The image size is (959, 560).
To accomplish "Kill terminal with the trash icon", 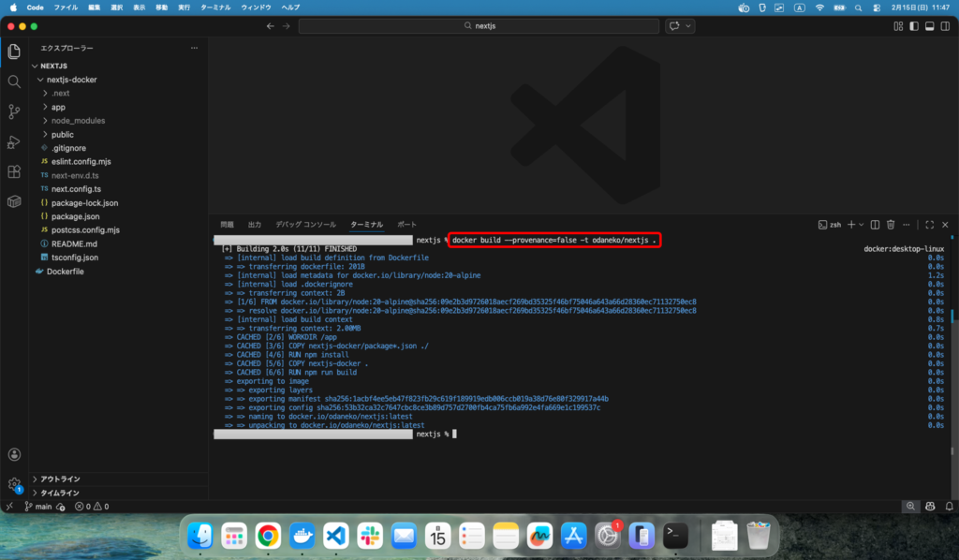I will pos(891,225).
